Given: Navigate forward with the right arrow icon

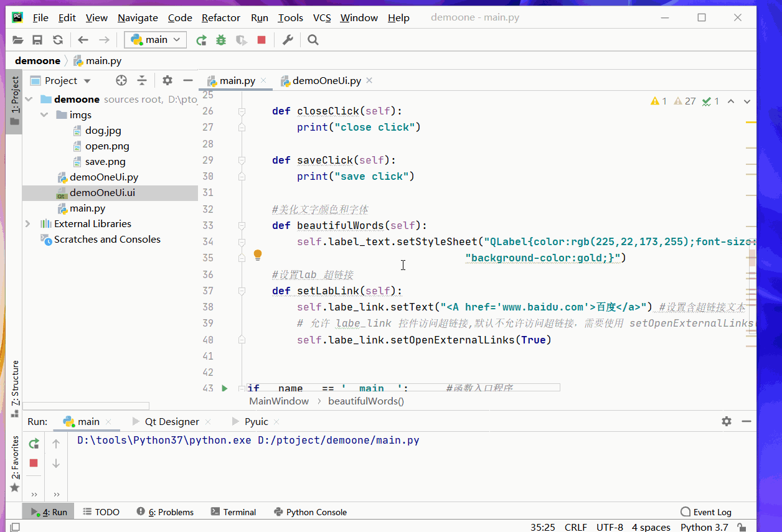Looking at the screenshot, I should coord(104,40).
